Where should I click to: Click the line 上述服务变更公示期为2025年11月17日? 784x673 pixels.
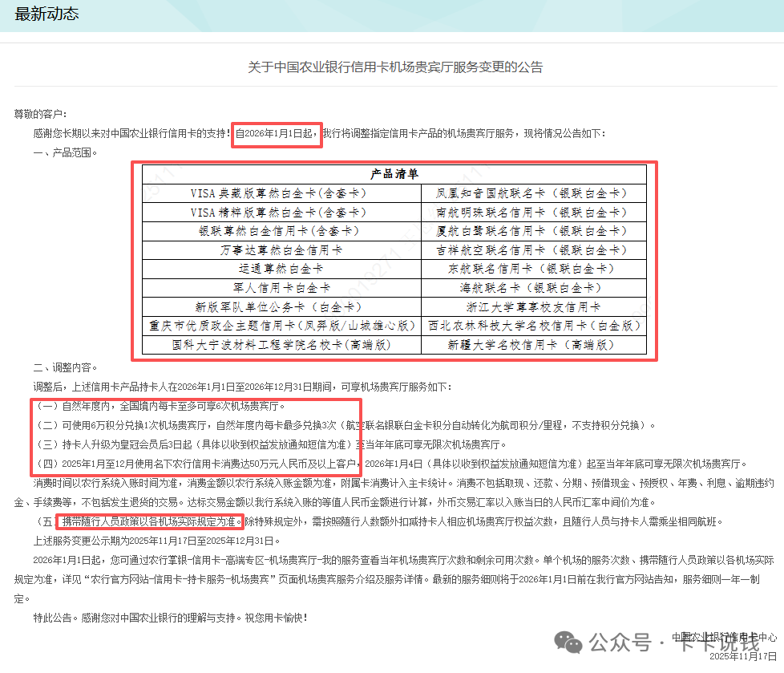pyautogui.click(x=156, y=541)
